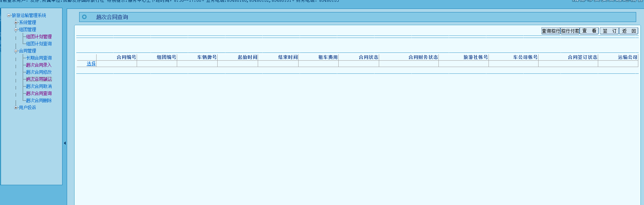The width and height of the screenshot is (644, 205).
Task: Click the circle icon beside 趟次合同查询 title
Action: [x=84, y=17]
